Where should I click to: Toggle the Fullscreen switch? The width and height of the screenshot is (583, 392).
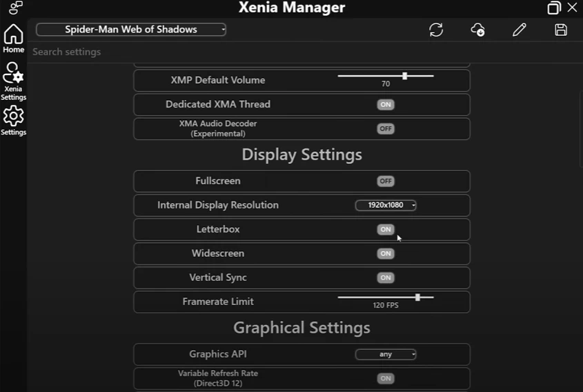(x=386, y=181)
